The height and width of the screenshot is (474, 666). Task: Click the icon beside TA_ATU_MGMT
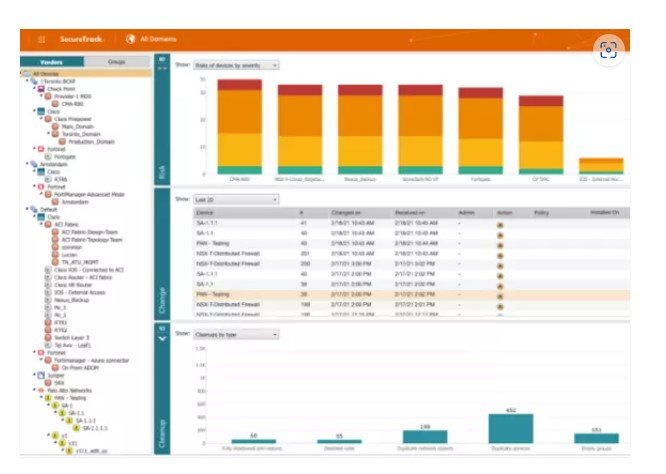click(x=55, y=262)
